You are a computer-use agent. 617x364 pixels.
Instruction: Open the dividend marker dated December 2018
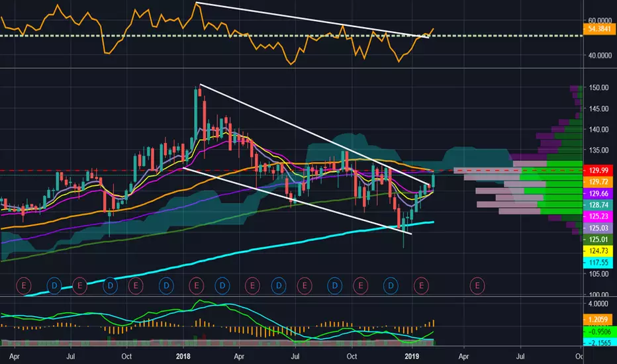[x=391, y=285]
